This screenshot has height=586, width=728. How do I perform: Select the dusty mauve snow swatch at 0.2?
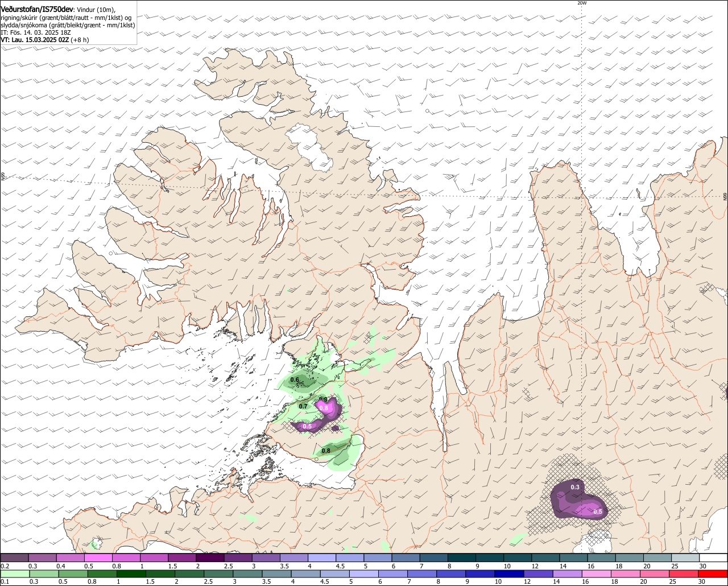[x=14, y=558]
